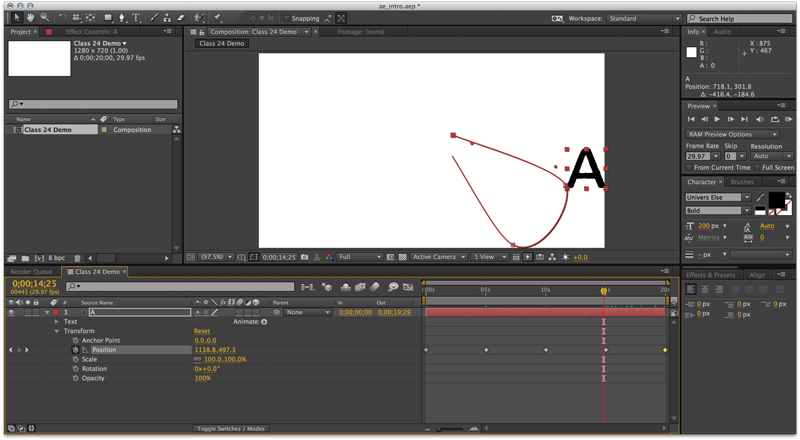The width and height of the screenshot is (800, 440).
Task: Create a new folder in Project panel
Action: 26,258
